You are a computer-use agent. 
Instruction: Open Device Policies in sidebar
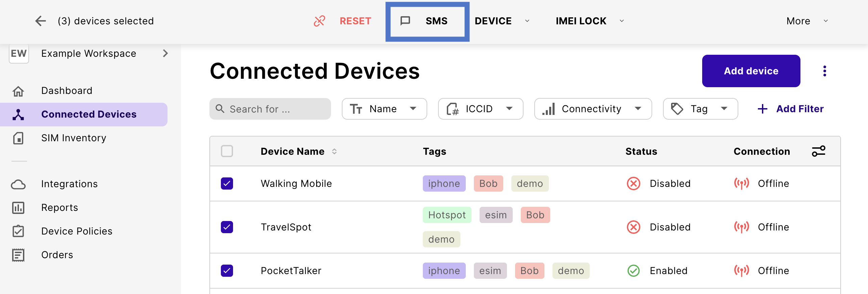tap(77, 231)
